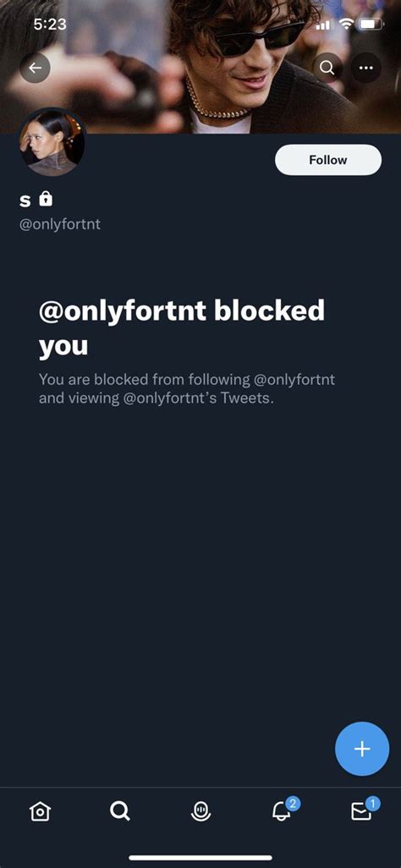Tap the blue compose tweet plus button
Screen dimensions: 401x868
(x=362, y=749)
